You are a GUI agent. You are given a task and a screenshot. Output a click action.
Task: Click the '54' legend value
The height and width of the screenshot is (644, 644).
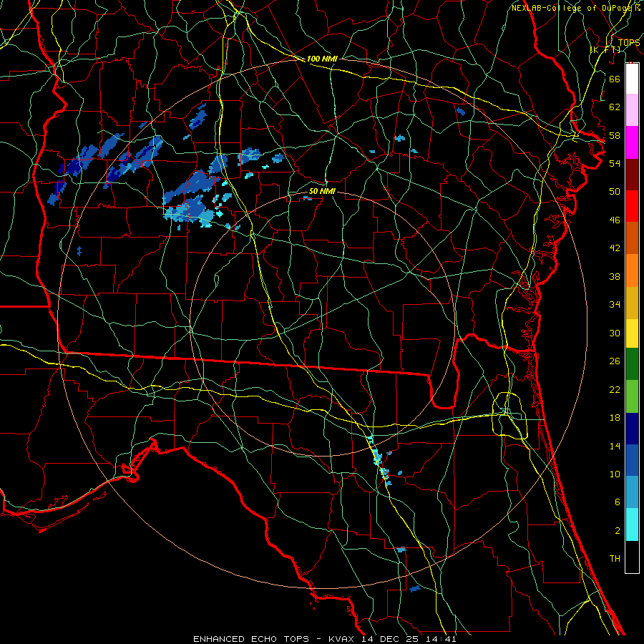tap(615, 163)
